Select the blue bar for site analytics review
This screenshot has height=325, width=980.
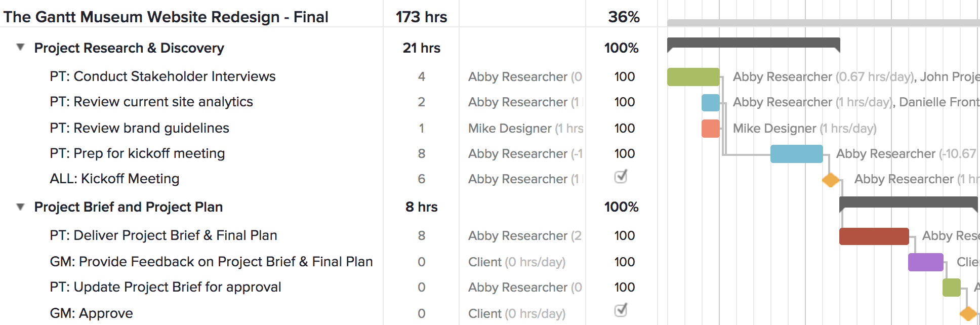[x=709, y=102]
